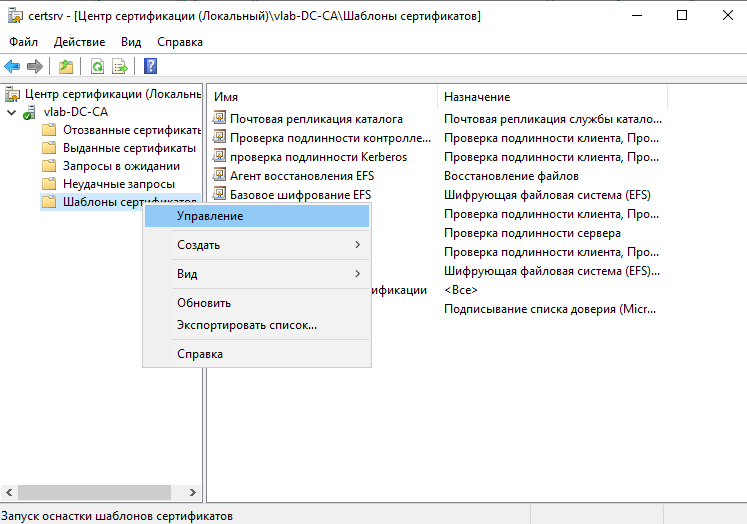Click the vlab-DC-CA server icon
747x524 pixels.
coord(30,112)
